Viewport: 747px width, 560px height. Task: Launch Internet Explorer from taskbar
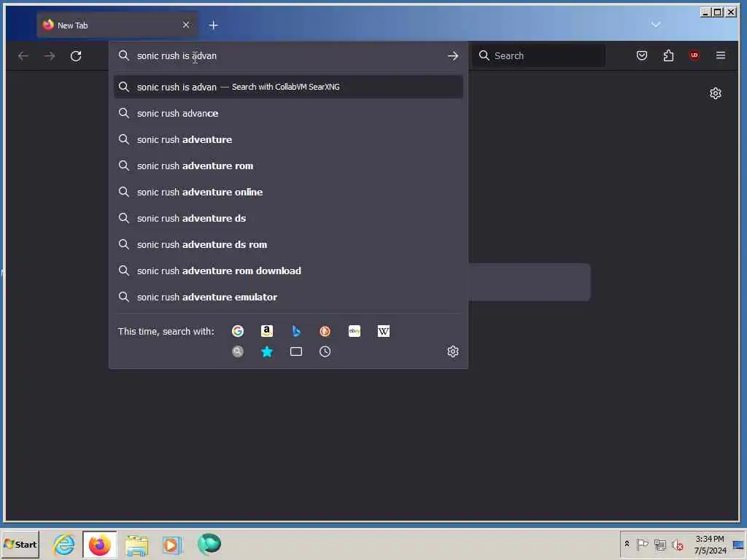(64, 544)
